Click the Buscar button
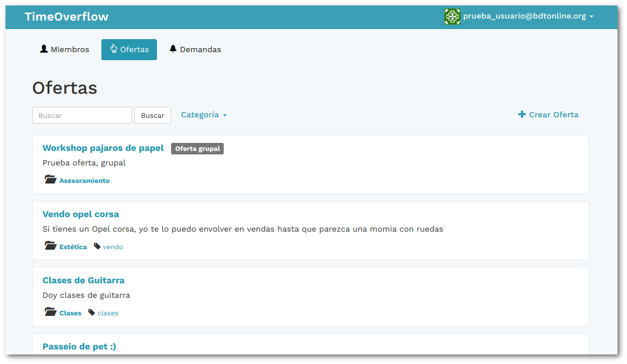The height and width of the screenshot is (364, 627). point(152,115)
